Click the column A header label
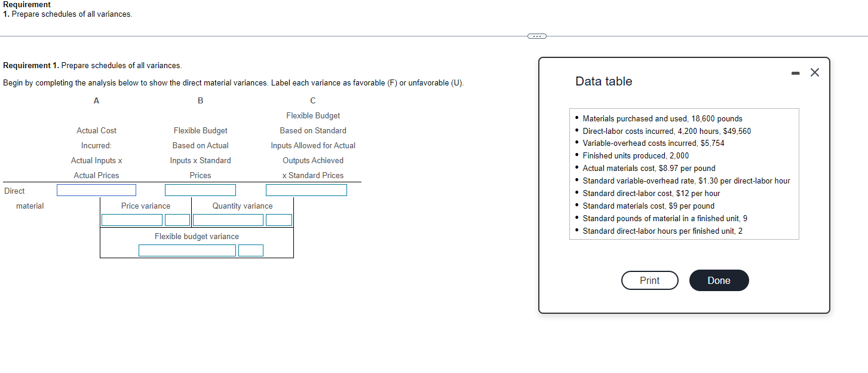This screenshot has width=868, height=373. pyautogui.click(x=96, y=100)
